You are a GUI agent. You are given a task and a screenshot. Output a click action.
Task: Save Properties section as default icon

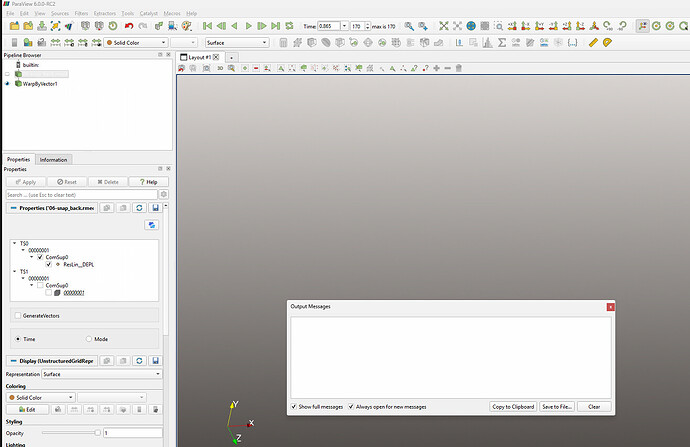[x=155, y=208]
